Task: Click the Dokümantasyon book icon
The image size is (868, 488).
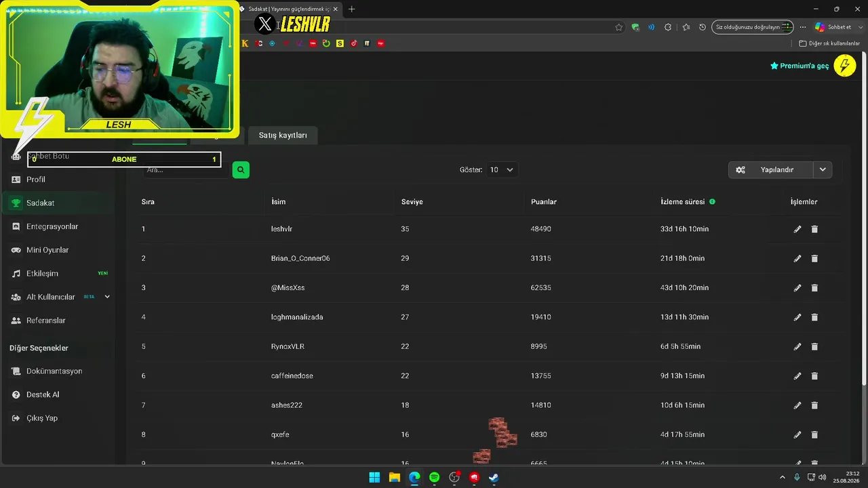Action: point(16,371)
